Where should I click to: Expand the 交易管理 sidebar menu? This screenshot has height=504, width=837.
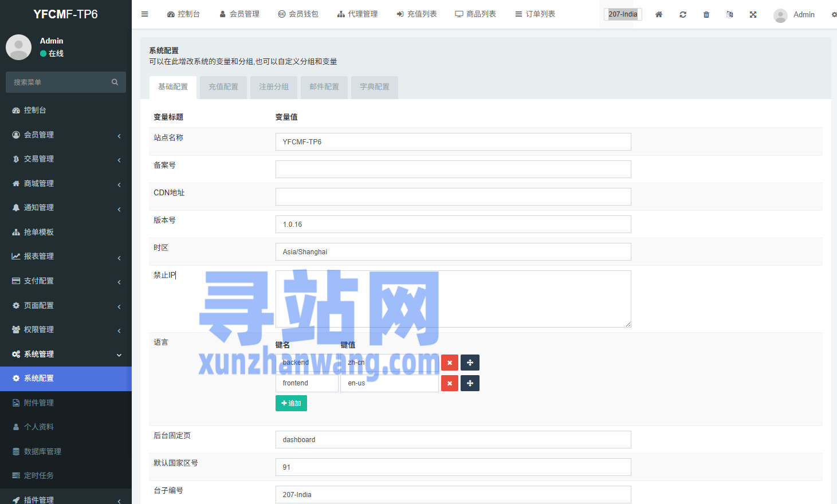(x=66, y=159)
